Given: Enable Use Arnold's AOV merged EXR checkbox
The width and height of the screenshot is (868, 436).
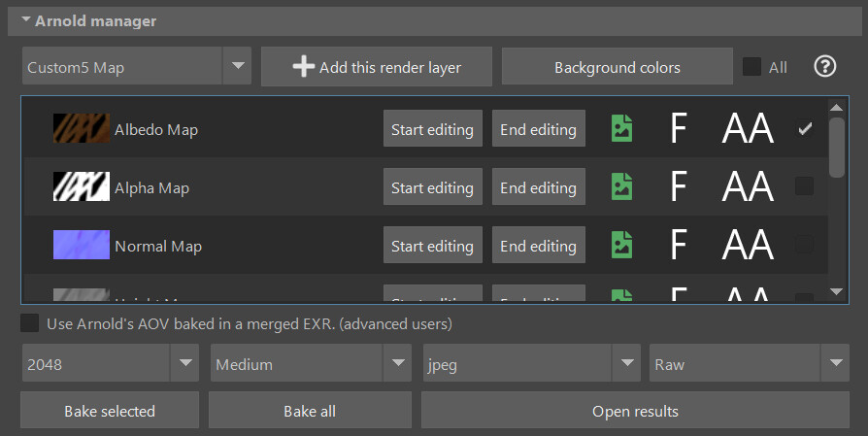Looking at the screenshot, I should point(29,323).
